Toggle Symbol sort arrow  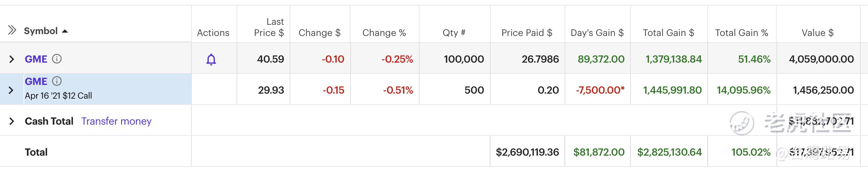[65, 31]
